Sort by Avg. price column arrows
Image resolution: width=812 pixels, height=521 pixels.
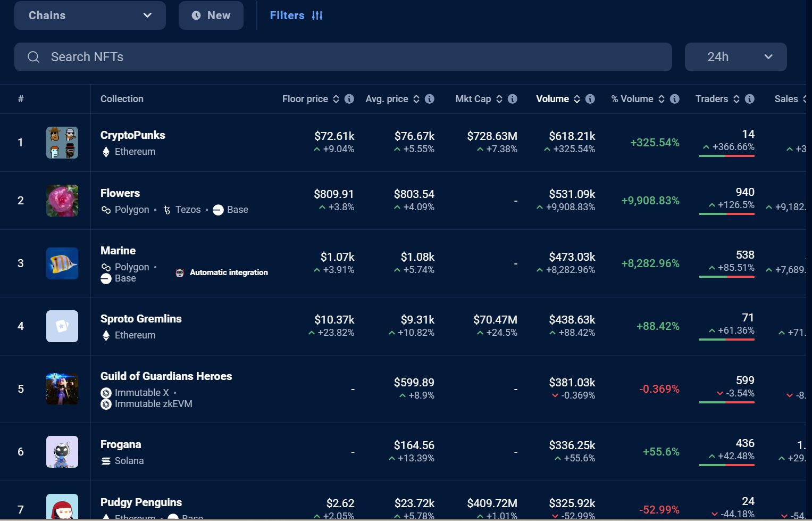click(416, 99)
